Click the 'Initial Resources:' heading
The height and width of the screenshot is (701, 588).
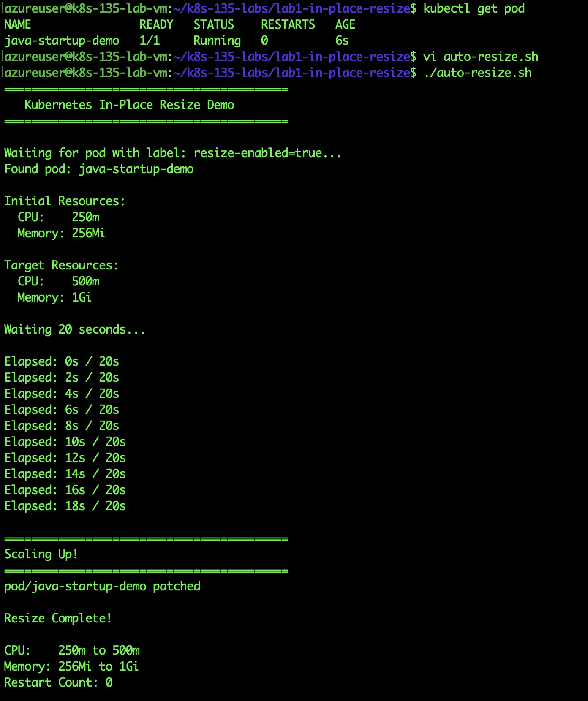[x=65, y=201]
